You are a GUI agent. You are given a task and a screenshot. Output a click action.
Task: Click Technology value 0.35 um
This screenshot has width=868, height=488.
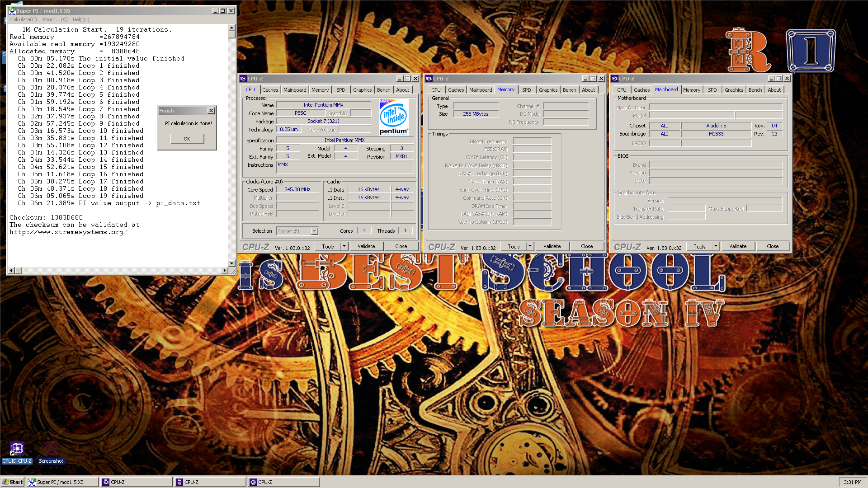[289, 129]
